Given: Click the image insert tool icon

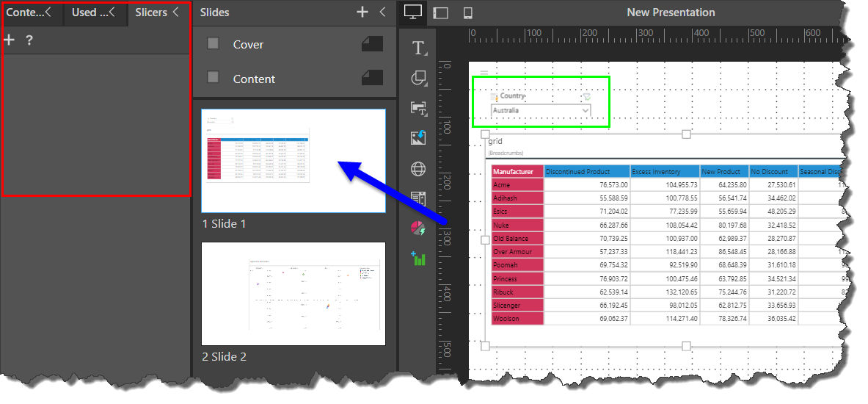Looking at the screenshot, I should tap(419, 137).
